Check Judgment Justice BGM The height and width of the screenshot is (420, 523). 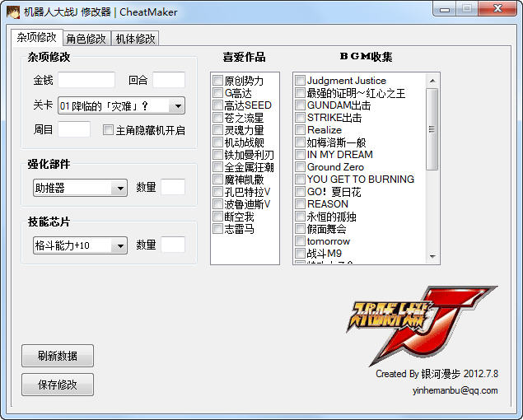click(300, 81)
